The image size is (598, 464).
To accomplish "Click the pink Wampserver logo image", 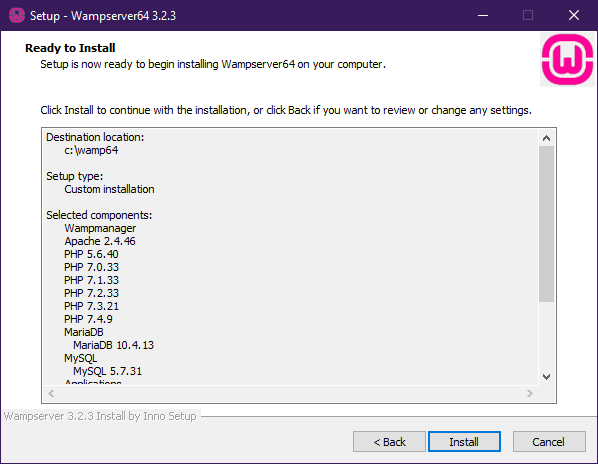I will point(567,59).
